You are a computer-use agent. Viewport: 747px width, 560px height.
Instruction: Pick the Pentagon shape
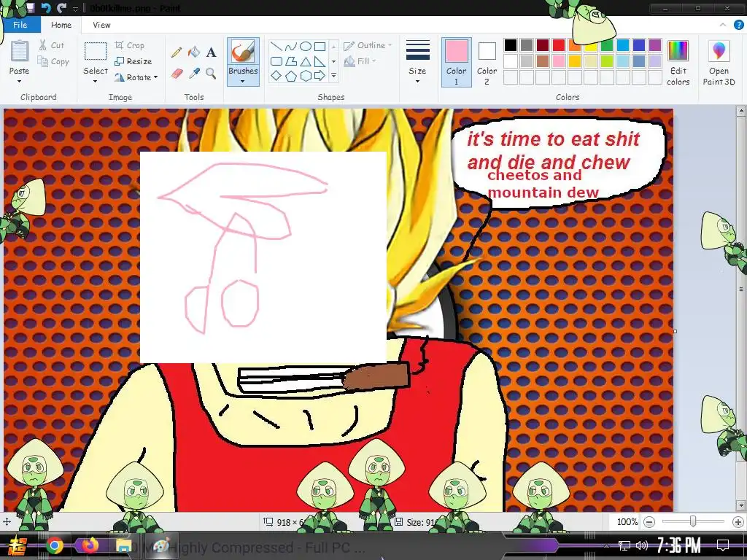click(290, 75)
